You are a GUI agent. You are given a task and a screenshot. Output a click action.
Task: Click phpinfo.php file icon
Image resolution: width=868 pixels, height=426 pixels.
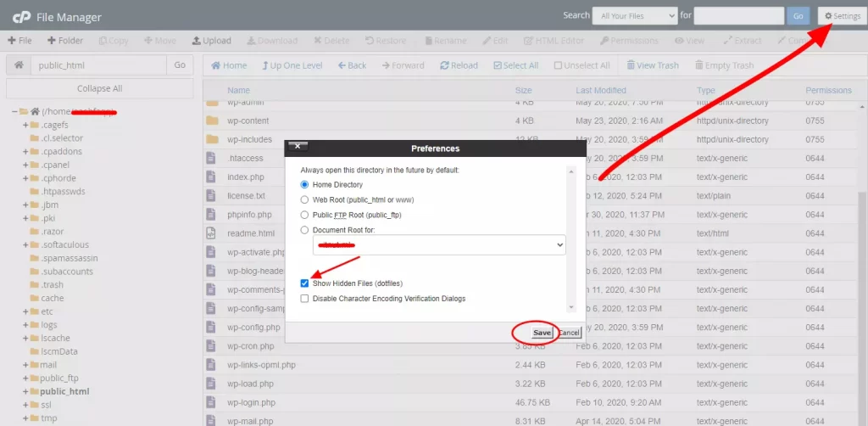(x=210, y=215)
